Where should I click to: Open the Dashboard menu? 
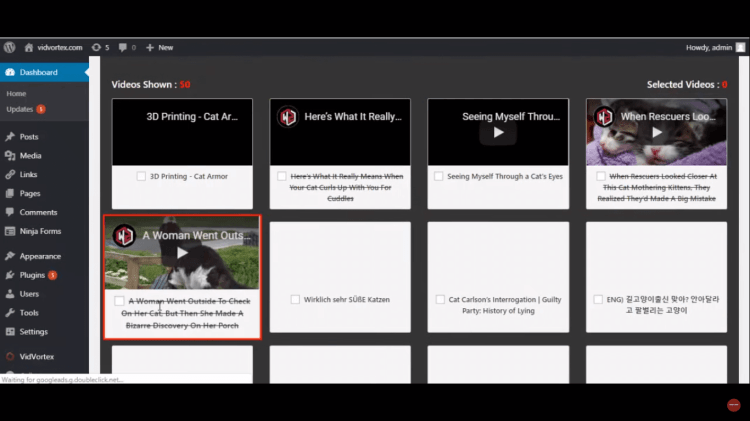(44, 72)
